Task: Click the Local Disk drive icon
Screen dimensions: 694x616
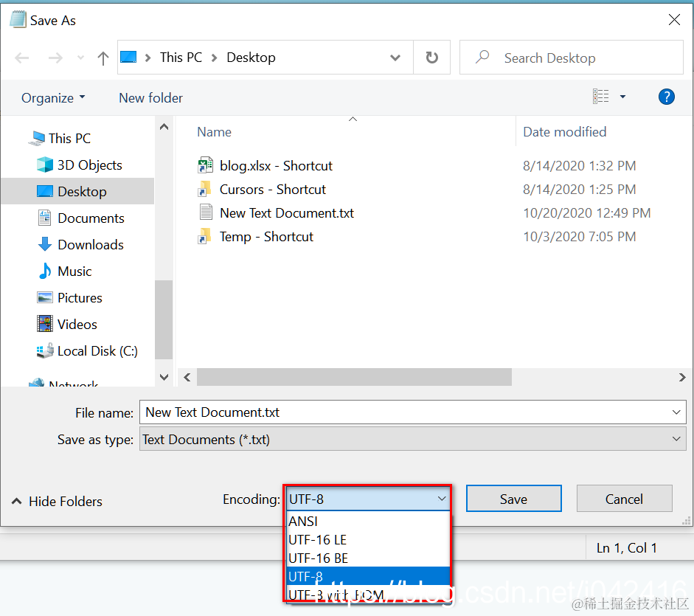Action: click(x=45, y=350)
